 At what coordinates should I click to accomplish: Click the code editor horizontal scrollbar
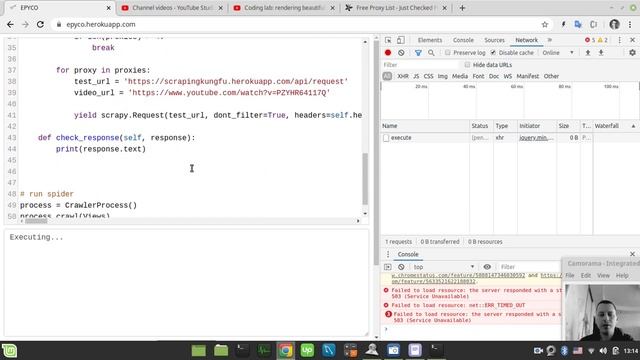pyautogui.click(x=36, y=221)
